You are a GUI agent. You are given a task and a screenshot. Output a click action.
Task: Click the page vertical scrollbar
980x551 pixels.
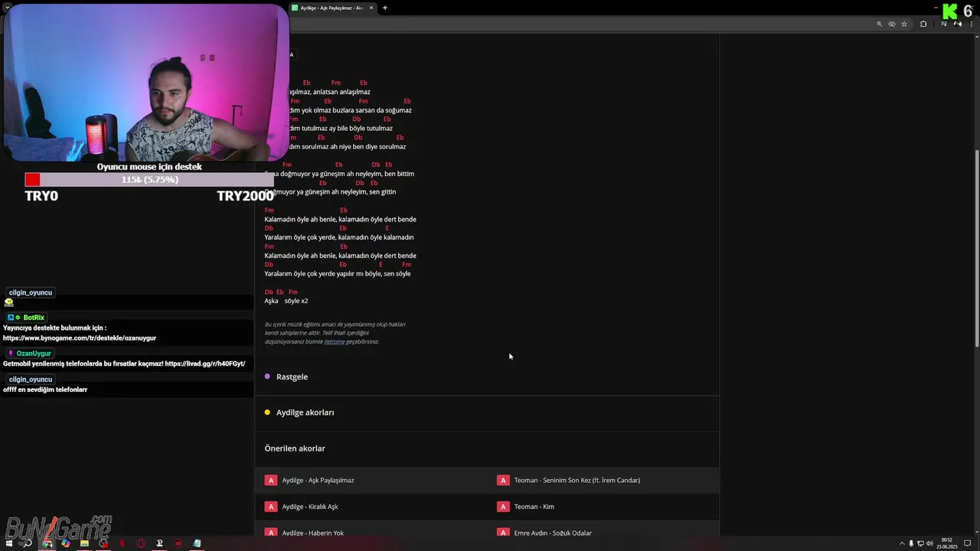[x=976, y=249]
